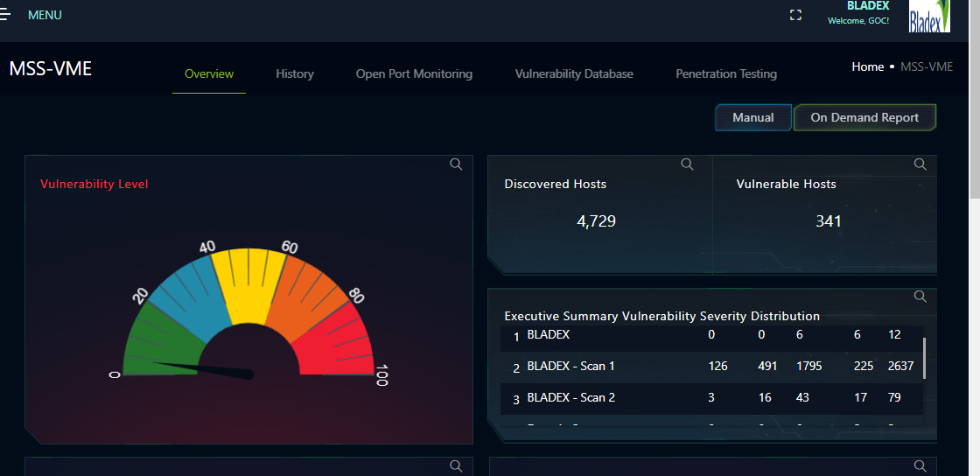Click the MSS-VME breadcrumb
The image size is (980, 476).
tap(927, 66)
